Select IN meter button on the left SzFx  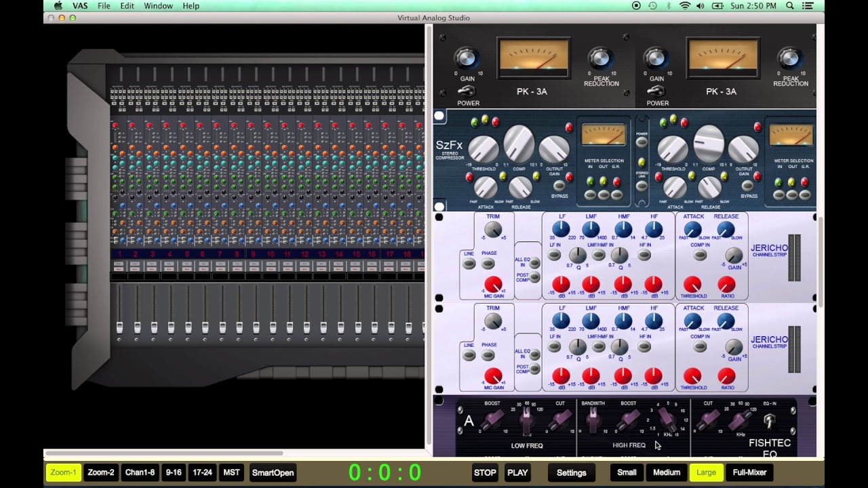coord(590,195)
